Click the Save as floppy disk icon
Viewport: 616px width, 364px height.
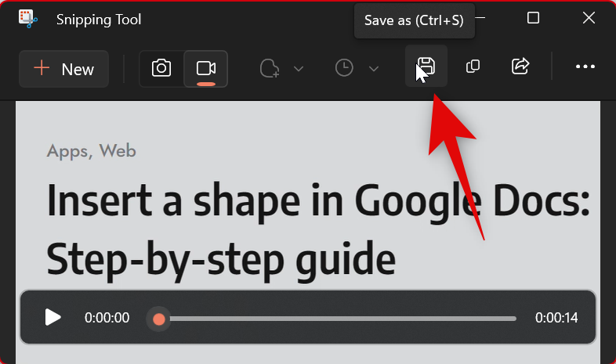pyautogui.click(x=426, y=66)
